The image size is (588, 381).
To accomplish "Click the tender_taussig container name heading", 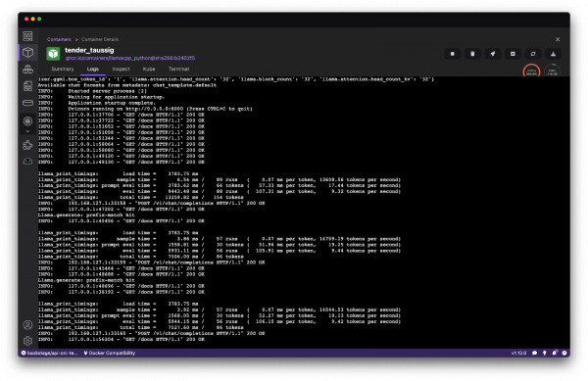I will coord(89,50).
